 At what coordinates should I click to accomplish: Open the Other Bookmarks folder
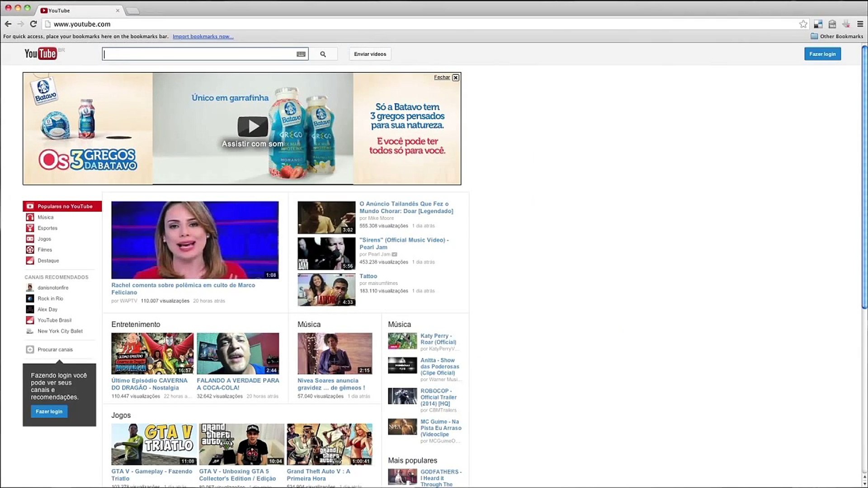837,36
